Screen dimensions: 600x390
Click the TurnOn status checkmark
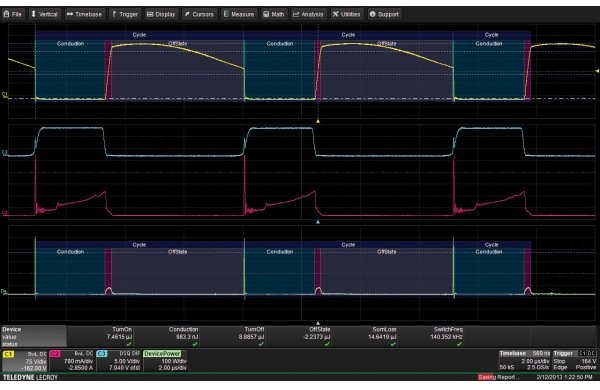pos(129,344)
